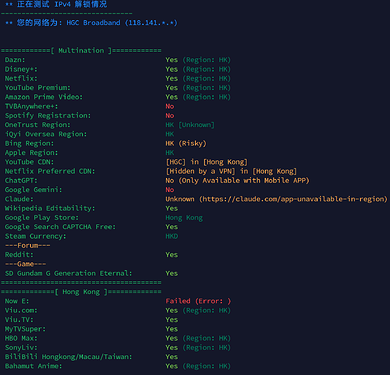Click the 'OneTrust Region:' label
The width and height of the screenshot is (390, 375).
(38, 125)
